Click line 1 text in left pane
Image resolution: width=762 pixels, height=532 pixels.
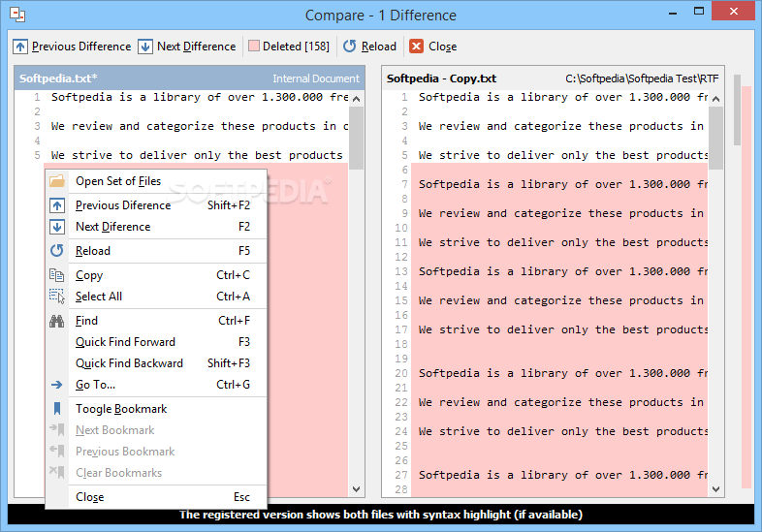click(x=200, y=97)
